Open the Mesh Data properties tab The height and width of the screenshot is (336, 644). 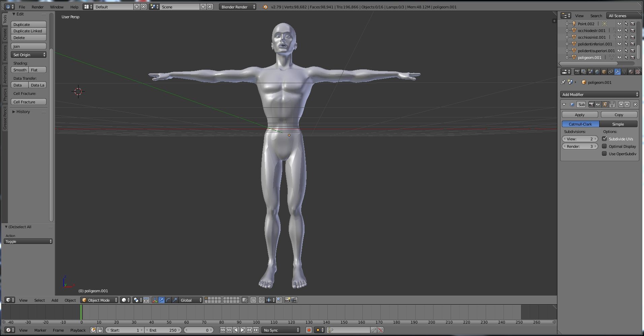tap(624, 72)
